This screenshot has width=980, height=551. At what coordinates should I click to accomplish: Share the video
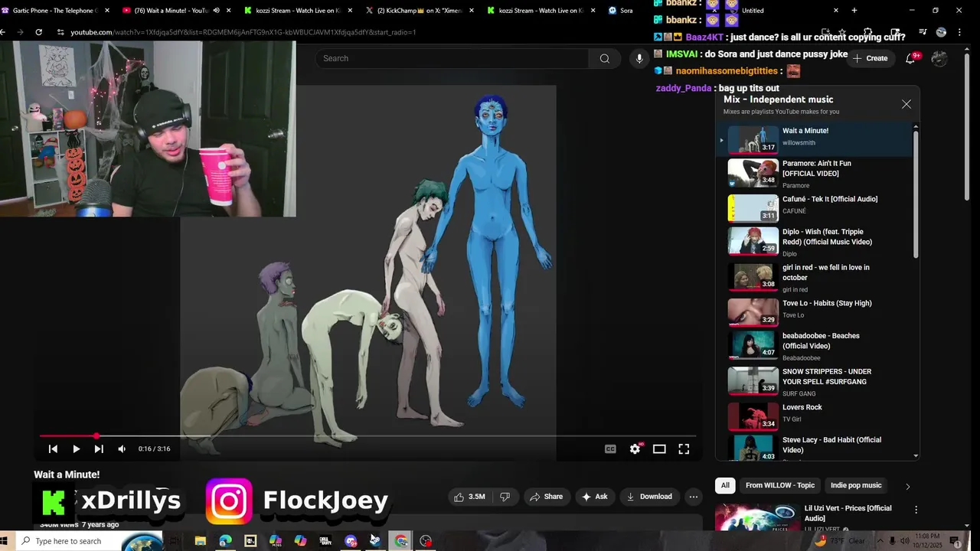546,497
